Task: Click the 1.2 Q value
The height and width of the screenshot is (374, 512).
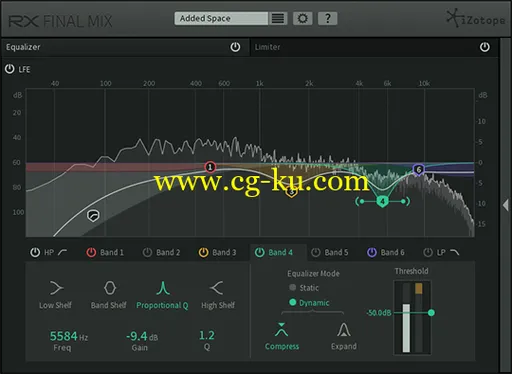Action: coord(207,335)
